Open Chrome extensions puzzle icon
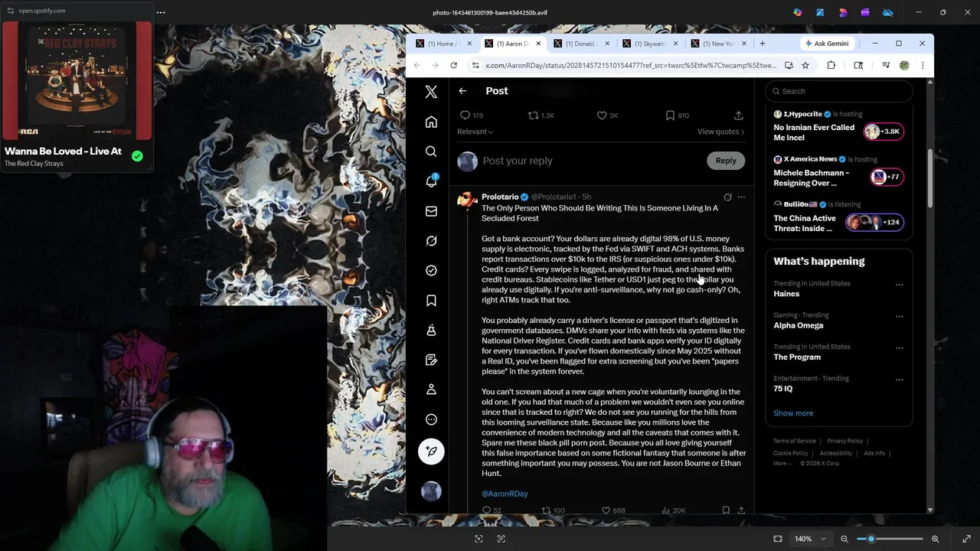This screenshot has width=980, height=551. click(831, 66)
